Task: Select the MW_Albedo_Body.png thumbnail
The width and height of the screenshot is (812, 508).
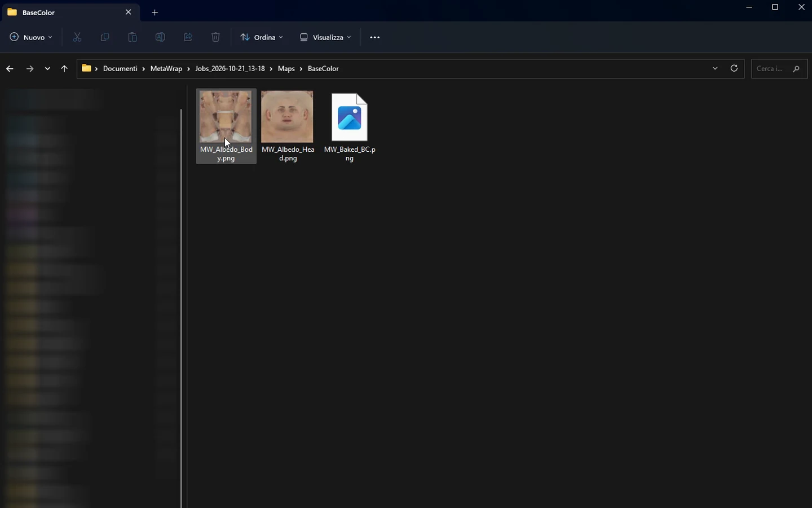Action: [x=226, y=116]
